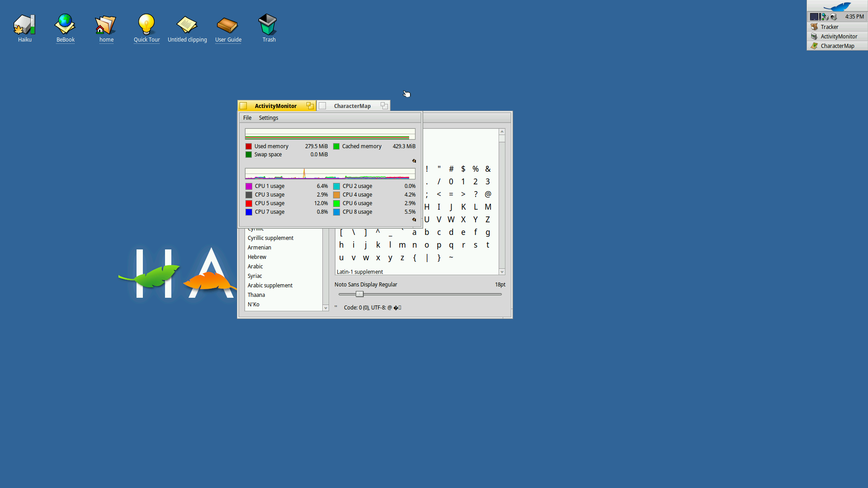Open the User Guide book icon
The height and width of the screenshot is (488, 868).
click(x=227, y=25)
